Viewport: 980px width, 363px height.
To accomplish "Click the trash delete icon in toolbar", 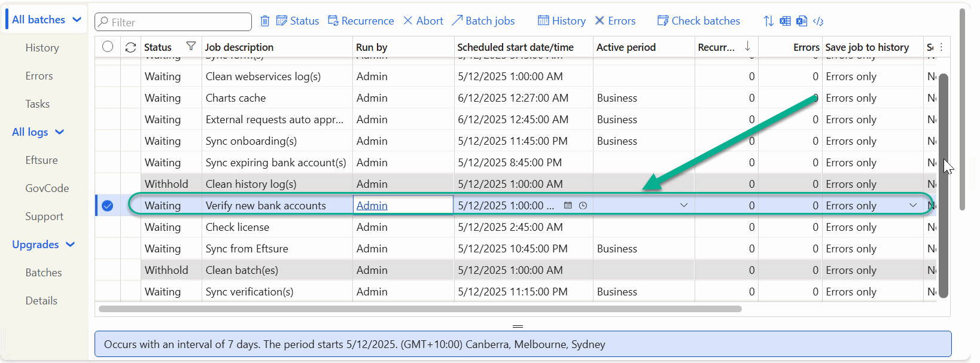I will (265, 22).
